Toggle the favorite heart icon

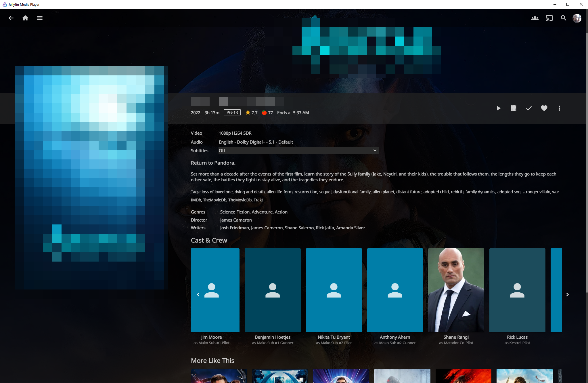544,108
